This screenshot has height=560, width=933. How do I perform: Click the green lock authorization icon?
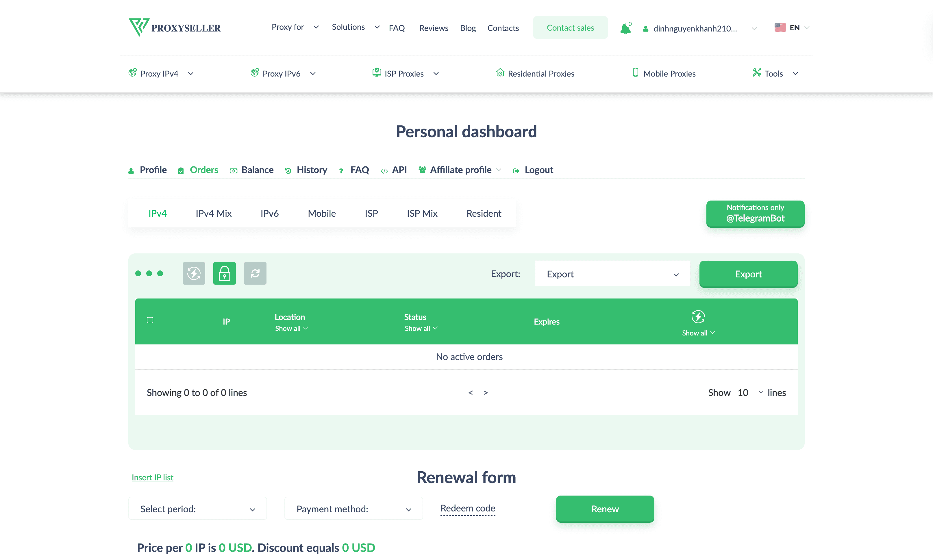[224, 273]
